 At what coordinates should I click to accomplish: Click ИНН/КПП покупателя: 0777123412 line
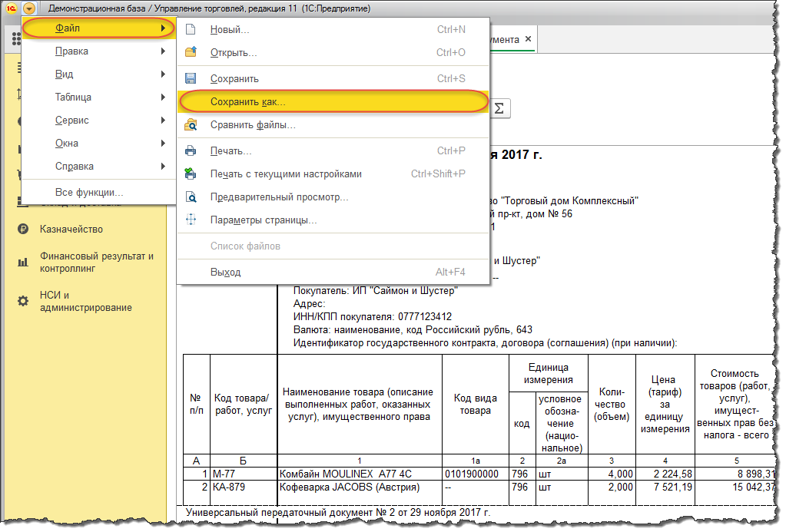373,316
